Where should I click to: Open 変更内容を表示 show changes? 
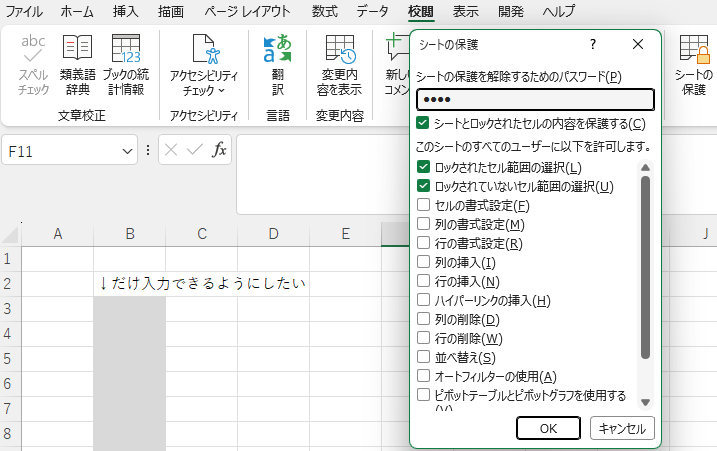339,65
